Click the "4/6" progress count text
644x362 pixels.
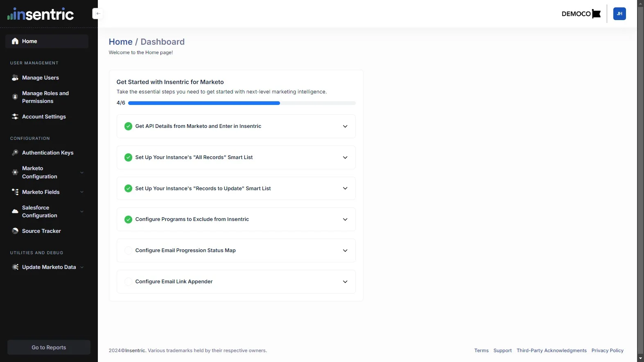tap(121, 103)
